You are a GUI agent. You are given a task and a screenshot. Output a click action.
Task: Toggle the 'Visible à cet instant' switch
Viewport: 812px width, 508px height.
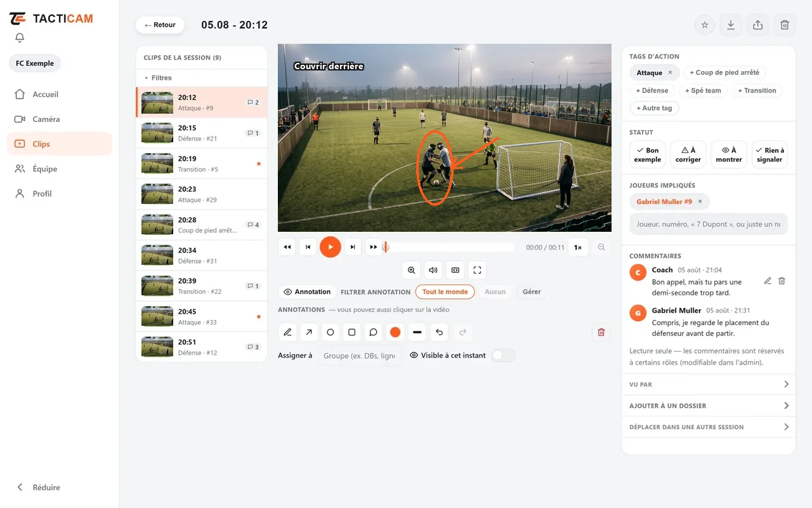503,356
